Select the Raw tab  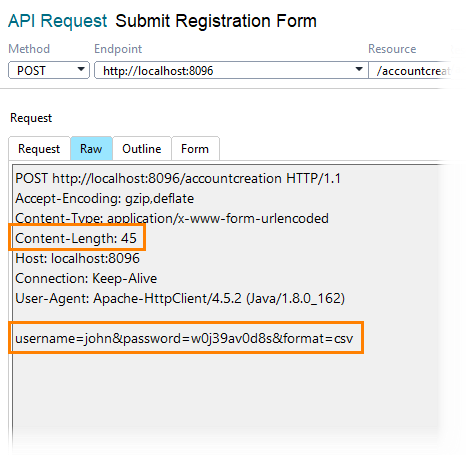point(91,149)
